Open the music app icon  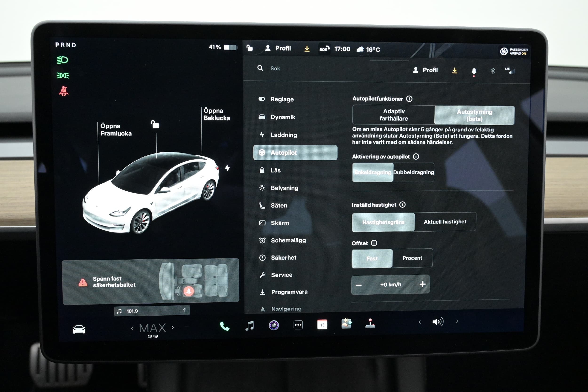pos(250,326)
